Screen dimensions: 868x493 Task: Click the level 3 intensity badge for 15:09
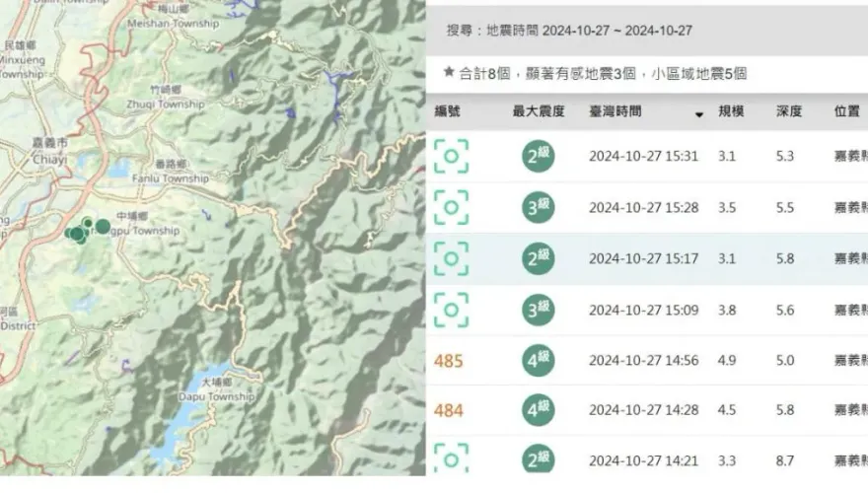coord(539,310)
